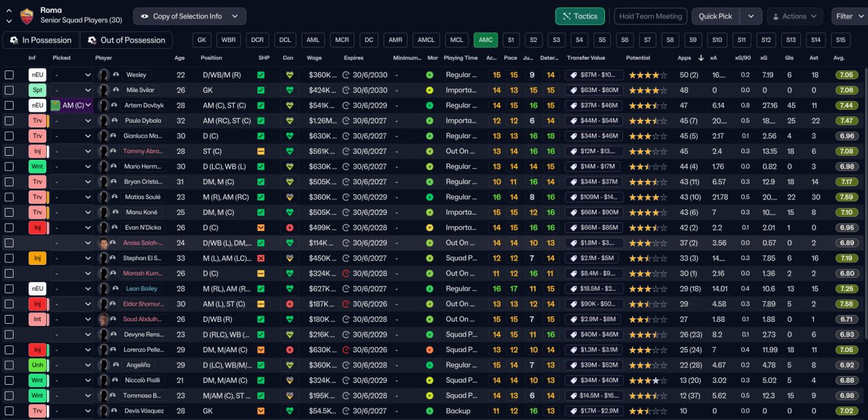The height and width of the screenshot is (420, 868).
Task: Tick the checkbox for Wesley
Action: (x=9, y=75)
